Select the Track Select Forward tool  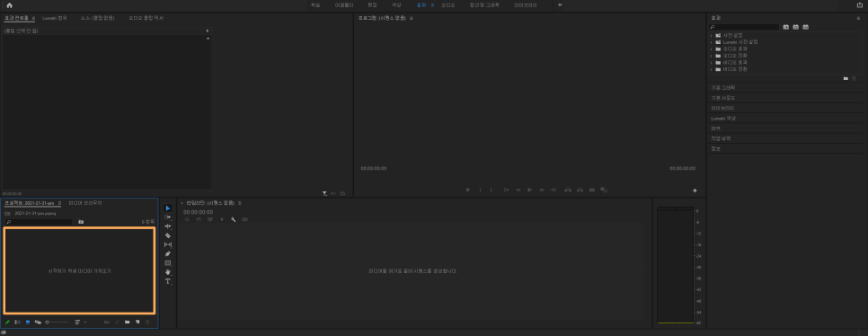[x=168, y=217]
